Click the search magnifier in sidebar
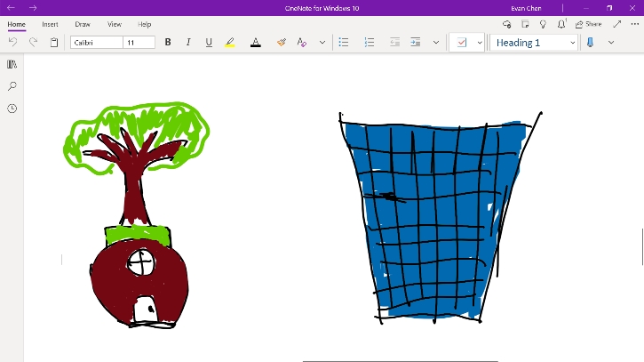The image size is (644, 362). click(x=12, y=86)
